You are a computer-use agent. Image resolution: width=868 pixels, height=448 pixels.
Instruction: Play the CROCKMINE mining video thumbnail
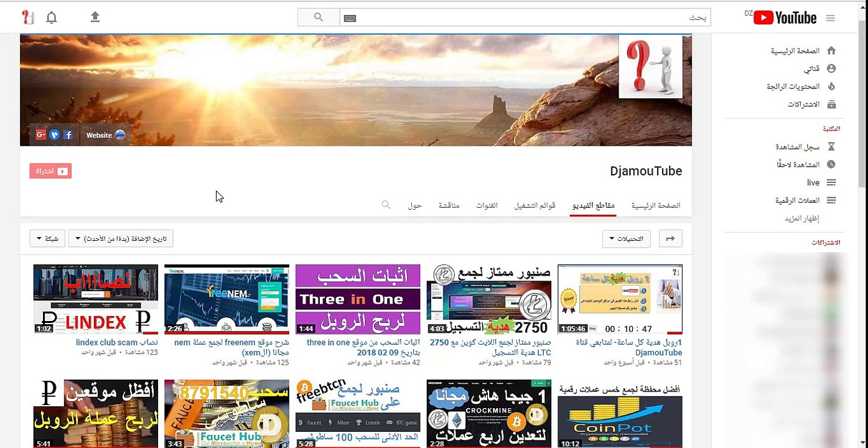tap(489, 414)
